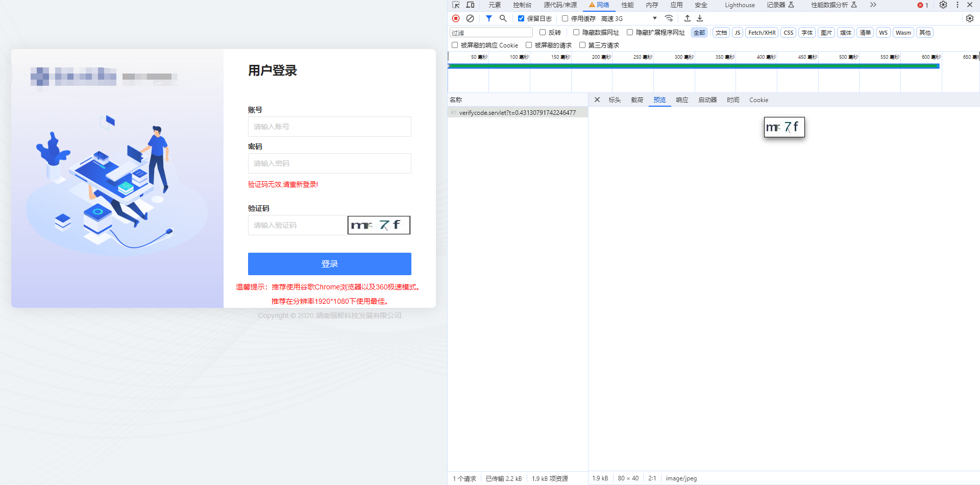Viewport: 980px width, 485px height.
Task: Open the 性能 tab
Action: click(627, 5)
